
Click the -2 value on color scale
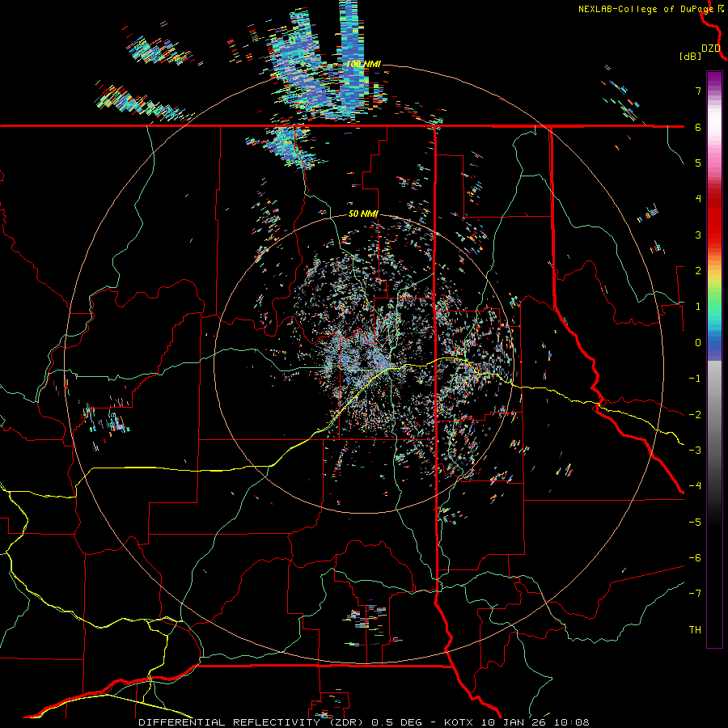[x=695, y=415]
